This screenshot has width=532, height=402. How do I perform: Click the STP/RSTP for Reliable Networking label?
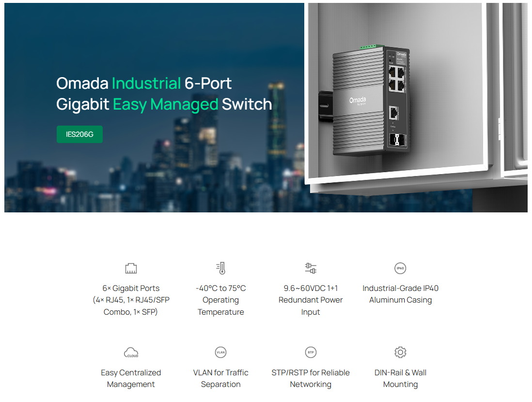click(x=311, y=378)
